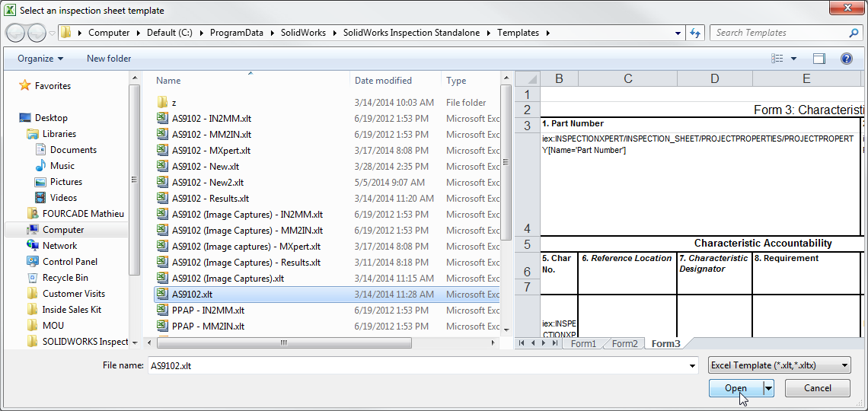Image resolution: width=868 pixels, height=411 pixels.
Task: Click first sheet tab navigation arrow in preview
Action: click(521, 343)
